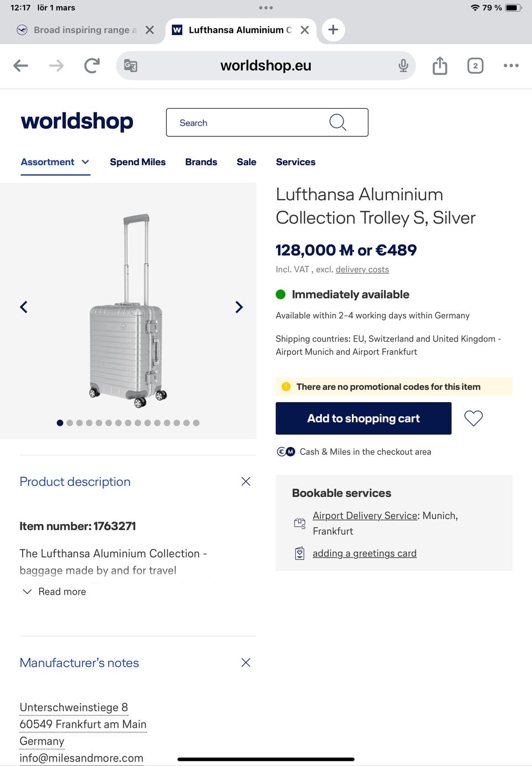Click the translate icon in address bar
This screenshot has height=766, width=532.
click(130, 65)
